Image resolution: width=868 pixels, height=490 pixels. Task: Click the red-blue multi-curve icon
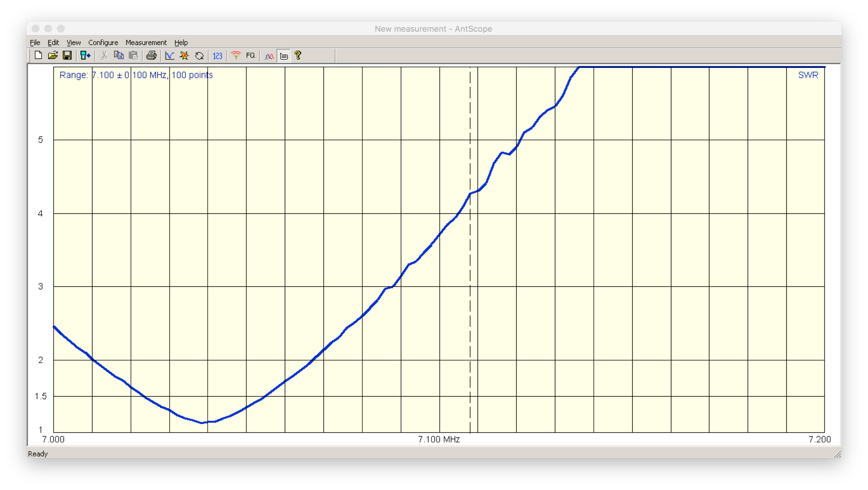(x=269, y=56)
